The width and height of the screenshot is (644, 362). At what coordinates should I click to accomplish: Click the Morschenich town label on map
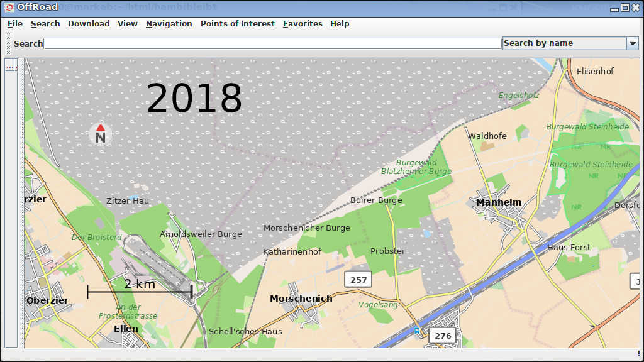point(301,299)
